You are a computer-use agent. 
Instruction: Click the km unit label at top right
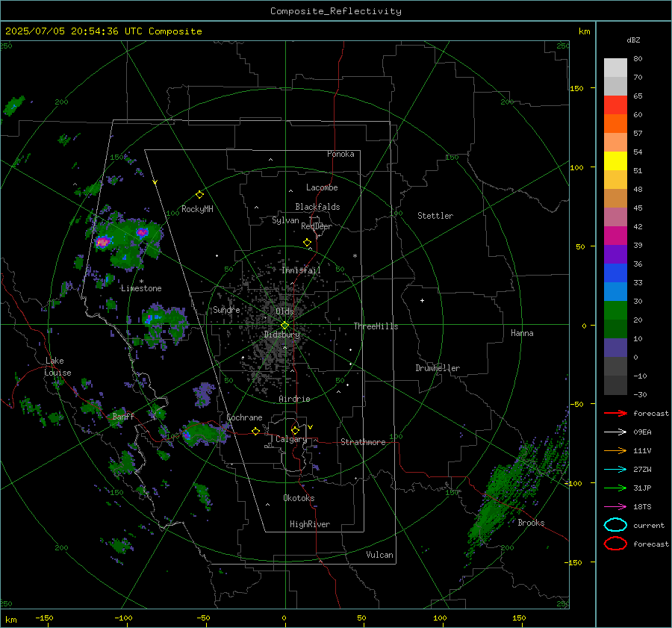pos(584,31)
